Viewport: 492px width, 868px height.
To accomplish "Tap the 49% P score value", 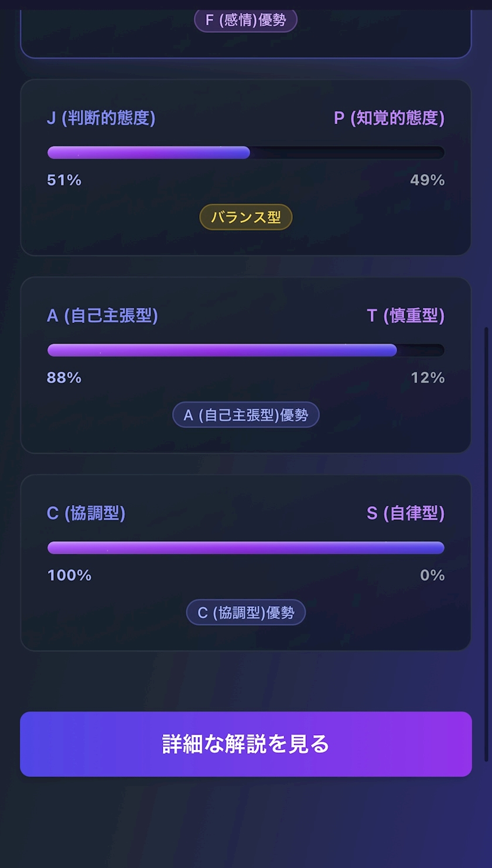I will (427, 180).
